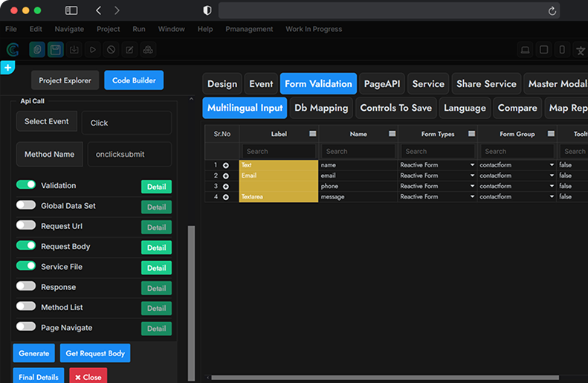Click the Get Request Body button
Image resolution: width=588 pixels, height=383 pixels.
(95, 353)
